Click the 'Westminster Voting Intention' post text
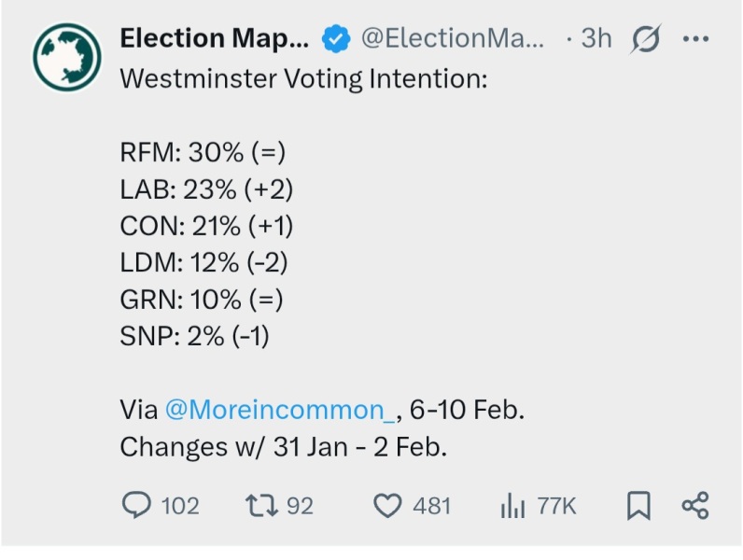 click(x=304, y=77)
